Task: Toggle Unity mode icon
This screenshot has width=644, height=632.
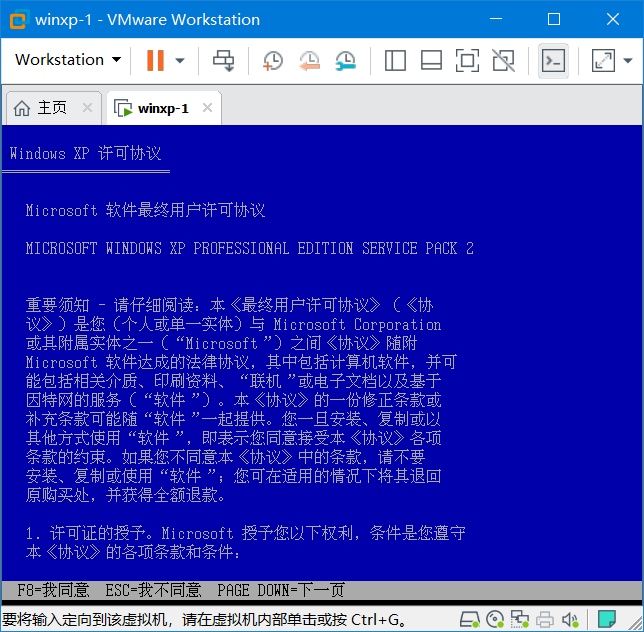Action: point(504,61)
